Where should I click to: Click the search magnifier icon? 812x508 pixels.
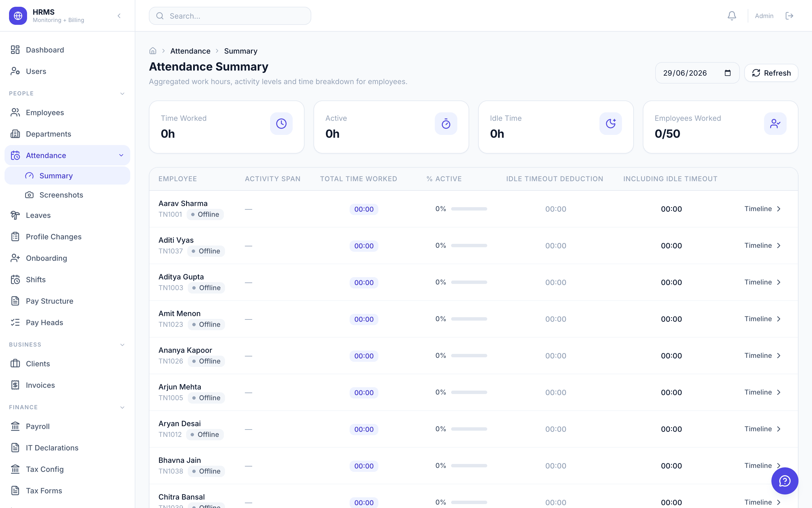click(160, 16)
